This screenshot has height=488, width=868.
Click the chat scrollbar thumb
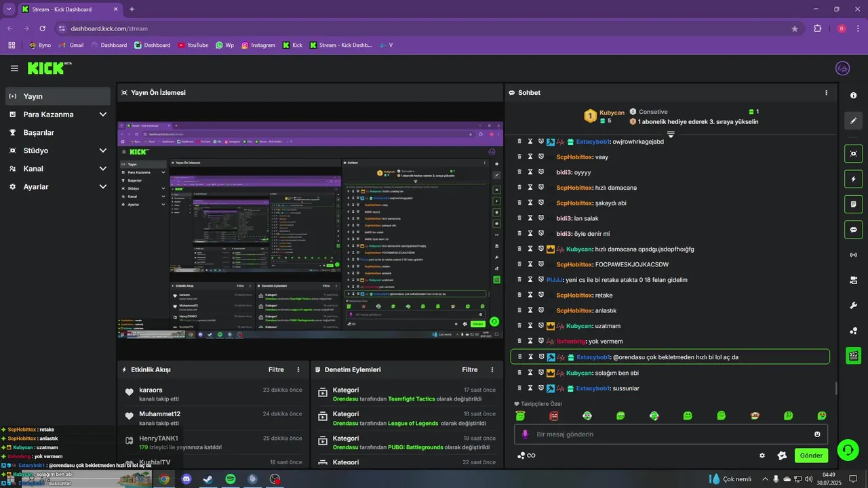(x=836, y=388)
